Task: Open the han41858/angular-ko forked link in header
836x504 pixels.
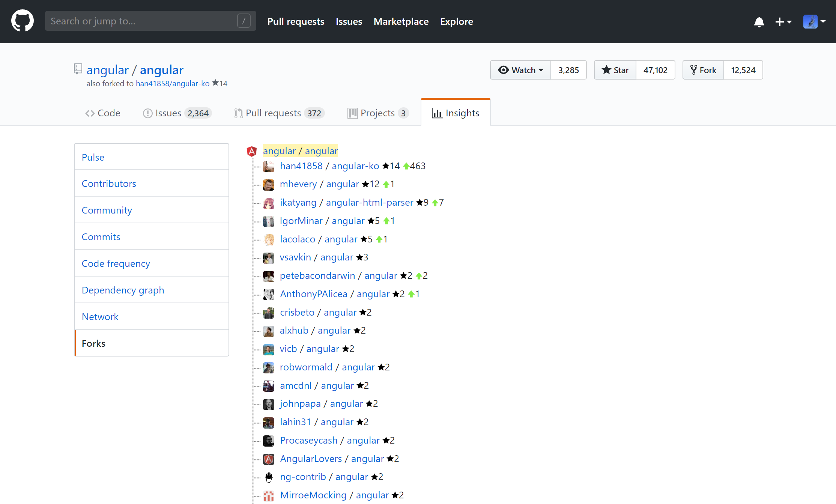Action: click(x=173, y=84)
